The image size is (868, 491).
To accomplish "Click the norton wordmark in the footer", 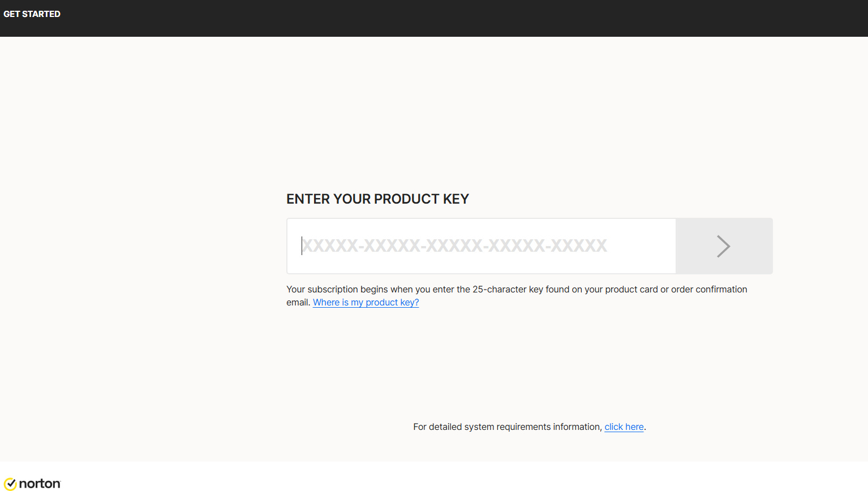I will (40, 484).
